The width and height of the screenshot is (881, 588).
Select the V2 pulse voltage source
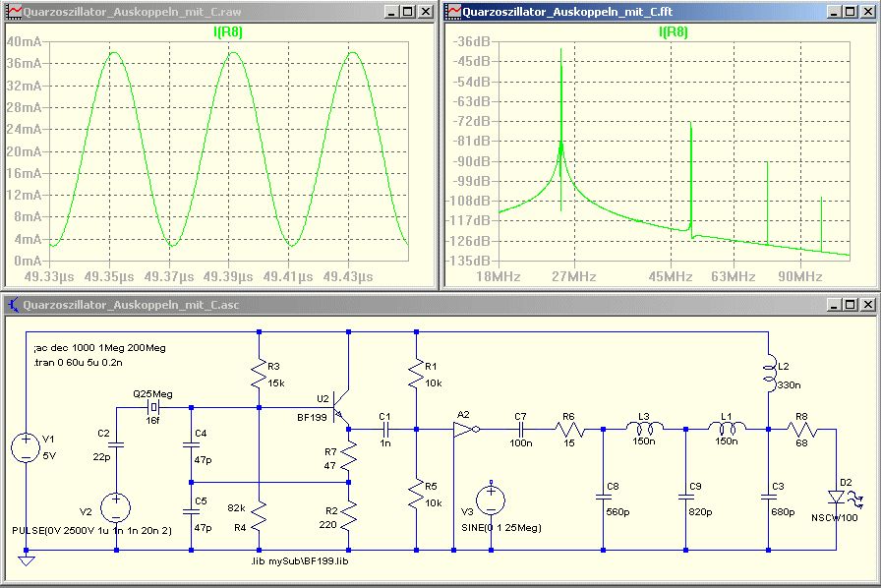(116, 508)
